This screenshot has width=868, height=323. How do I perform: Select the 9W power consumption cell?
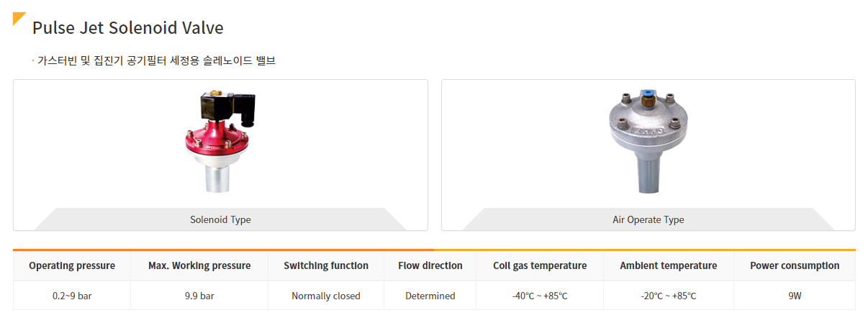[795, 296]
